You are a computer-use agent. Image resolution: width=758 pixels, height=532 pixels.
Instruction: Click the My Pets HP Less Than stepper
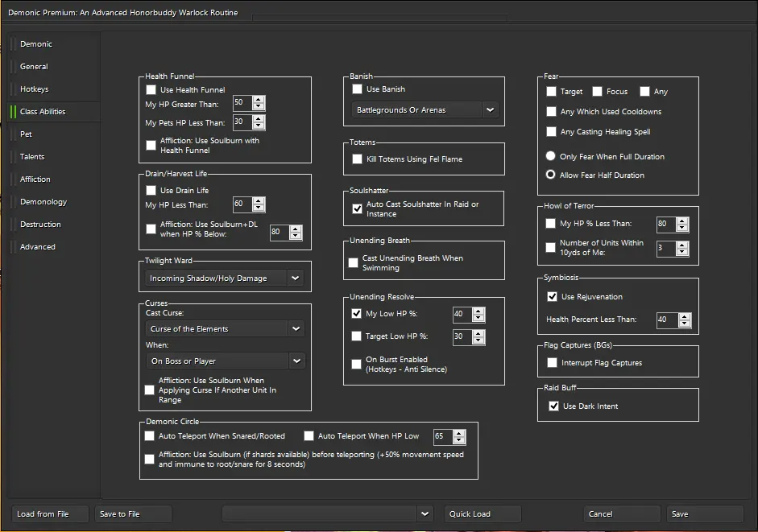[259, 122]
